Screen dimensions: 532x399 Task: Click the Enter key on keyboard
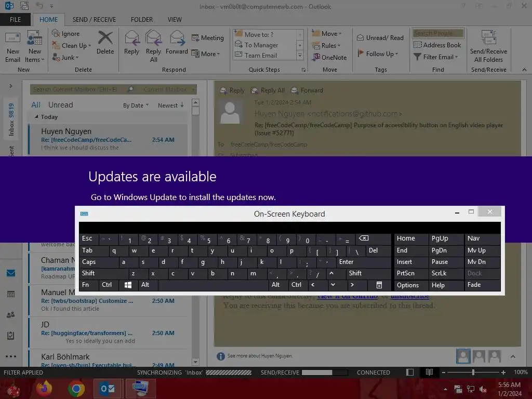pos(363,262)
